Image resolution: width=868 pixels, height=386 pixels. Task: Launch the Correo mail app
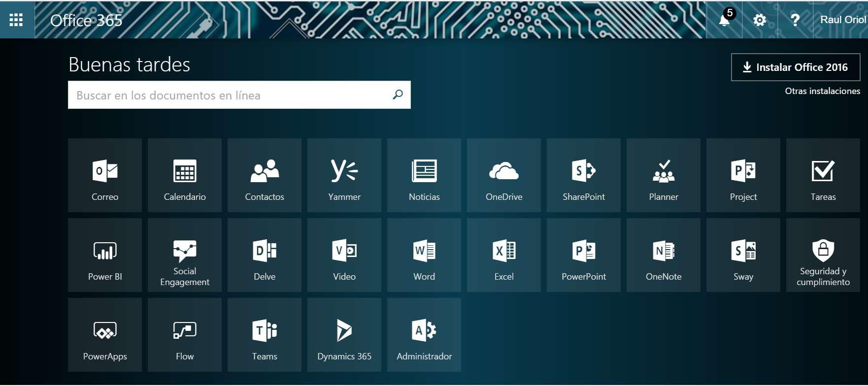click(105, 175)
